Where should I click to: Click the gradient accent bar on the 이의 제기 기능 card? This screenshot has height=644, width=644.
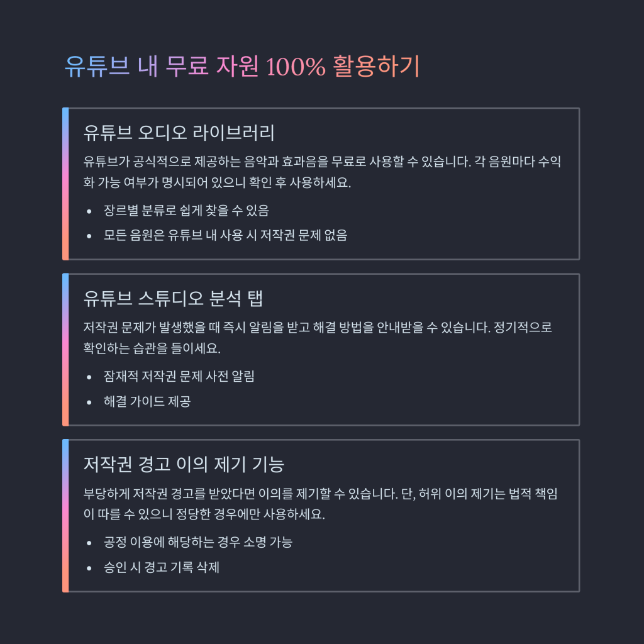(x=65, y=516)
